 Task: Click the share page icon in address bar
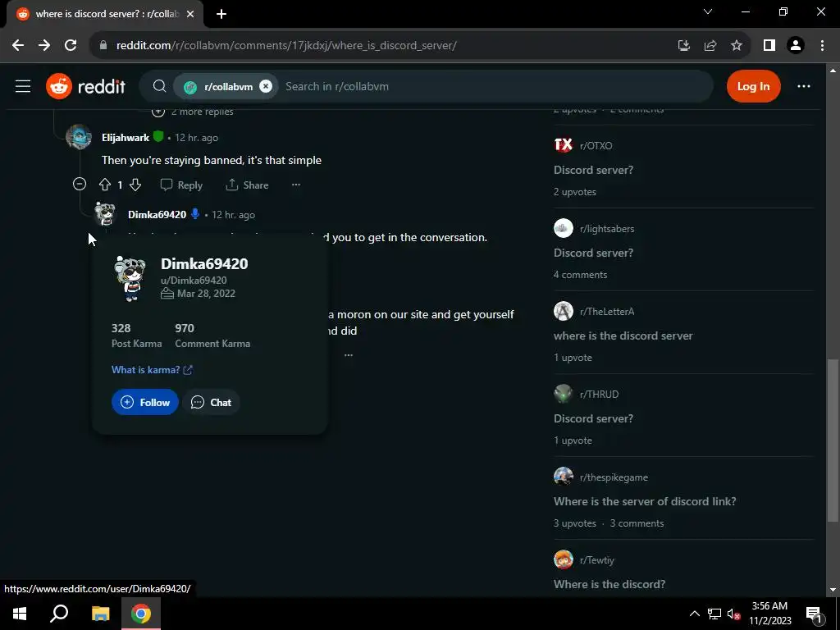pos(710,46)
